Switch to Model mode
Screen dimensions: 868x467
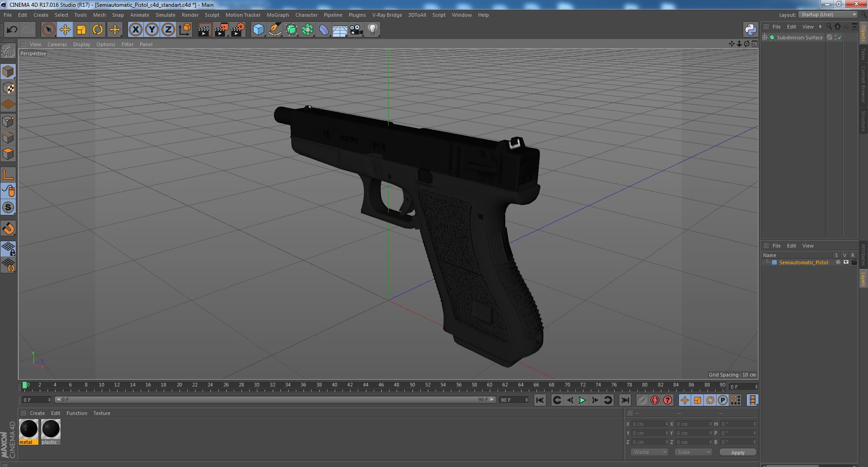pyautogui.click(x=8, y=71)
